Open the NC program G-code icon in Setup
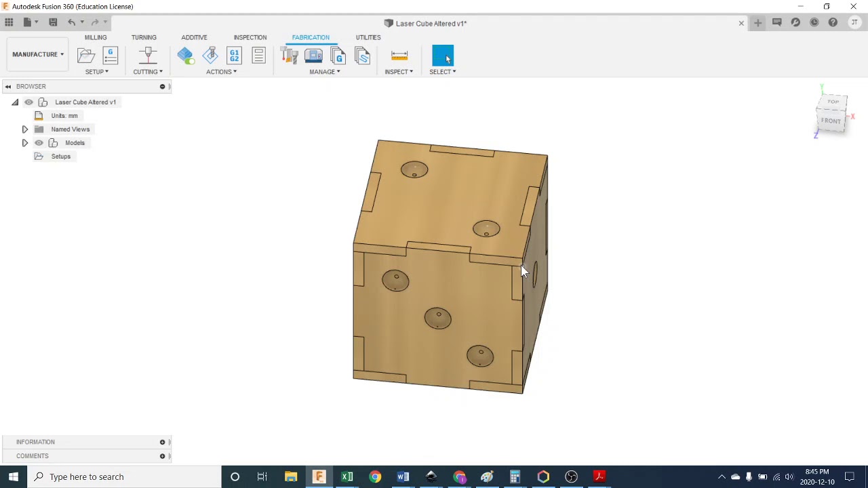 (x=110, y=56)
